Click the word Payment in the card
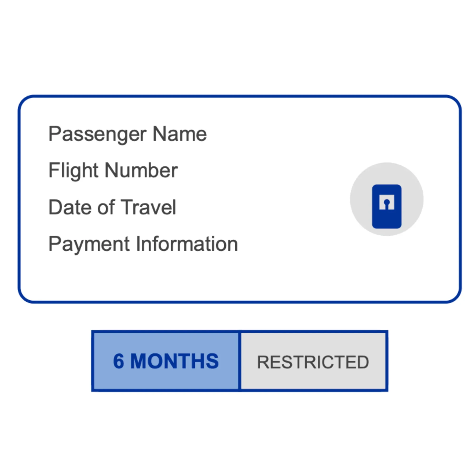Viewport: 476px width, 476px height. [89, 244]
